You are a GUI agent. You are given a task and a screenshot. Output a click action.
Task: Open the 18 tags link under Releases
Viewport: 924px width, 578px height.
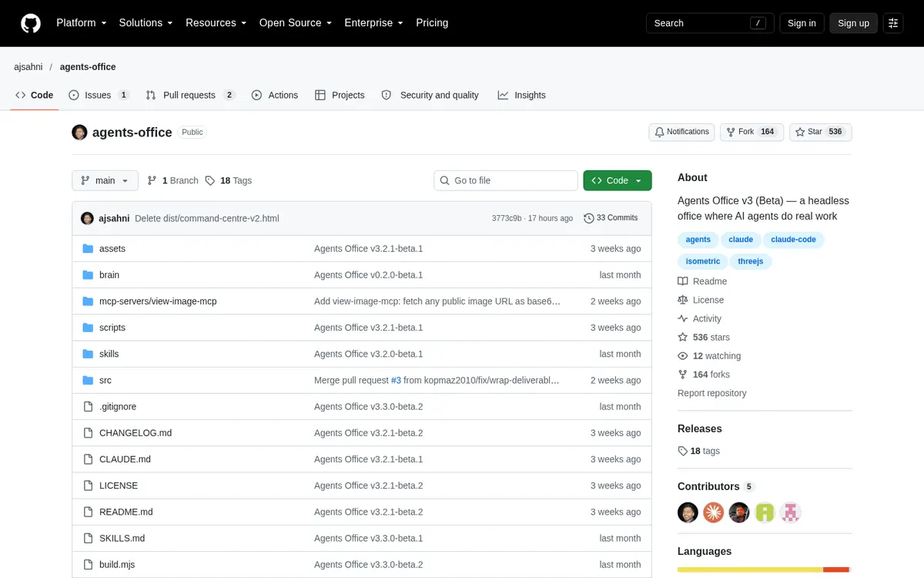pyautogui.click(x=699, y=451)
